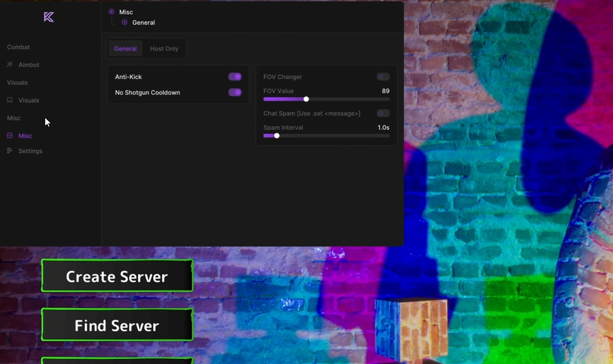This screenshot has width=613, height=364.
Task: Switch to the Host Only tab
Action: 164,48
